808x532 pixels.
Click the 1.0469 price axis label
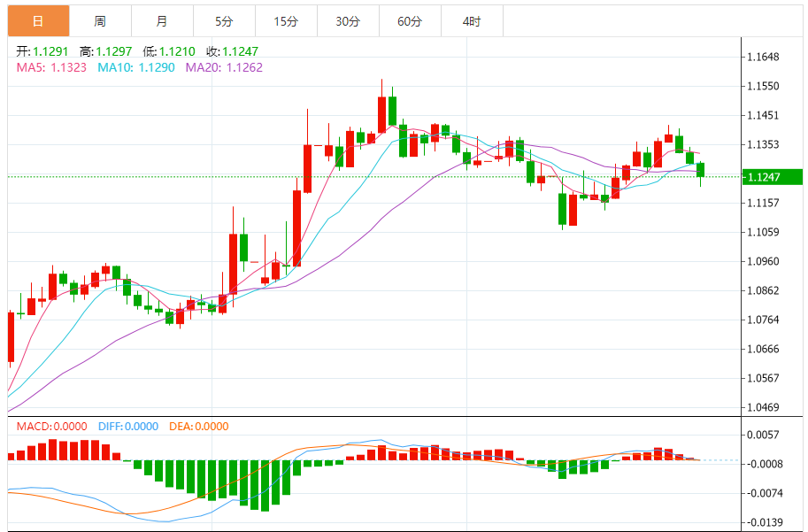pyautogui.click(x=763, y=407)
